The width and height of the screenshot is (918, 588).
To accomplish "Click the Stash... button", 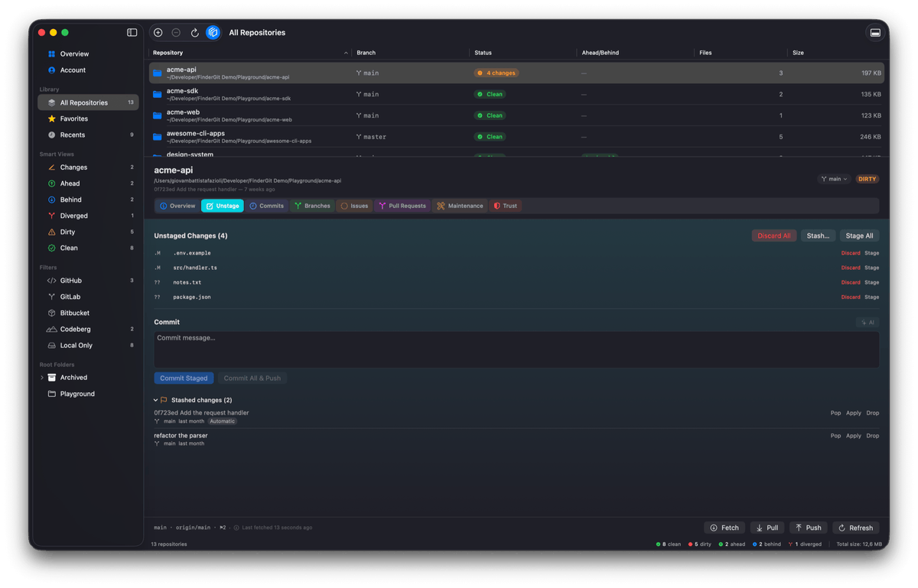I will (818, 236).
